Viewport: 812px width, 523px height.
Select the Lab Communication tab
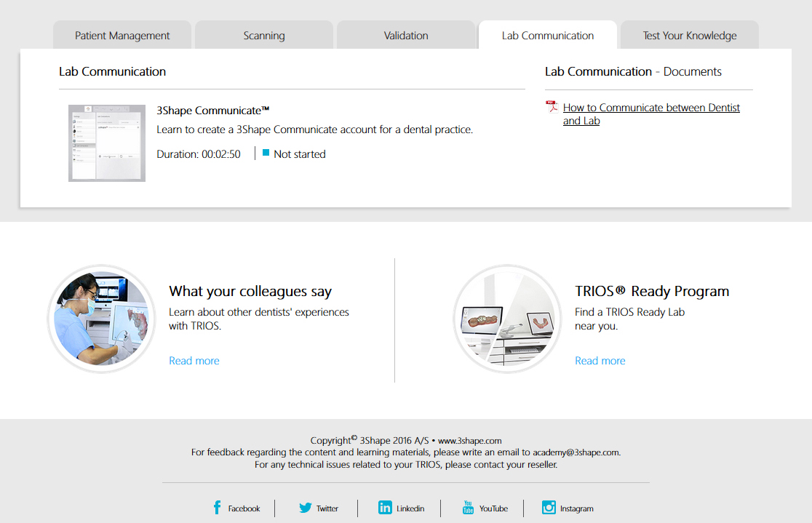coord(548,36)
